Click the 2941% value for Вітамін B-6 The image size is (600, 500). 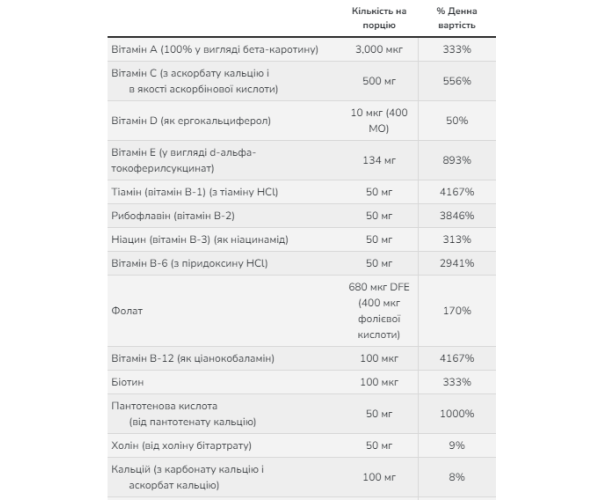457,264
